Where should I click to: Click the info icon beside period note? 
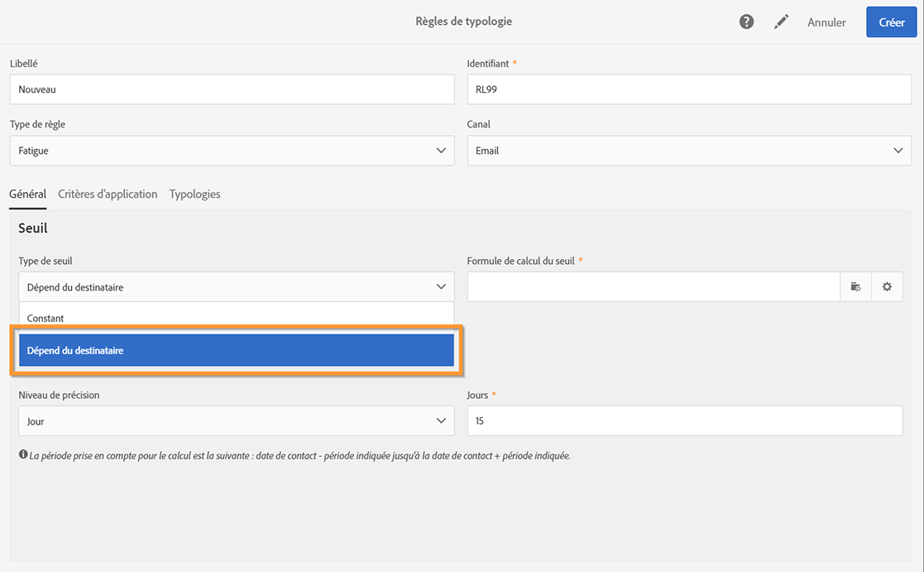tap(23, 455)
